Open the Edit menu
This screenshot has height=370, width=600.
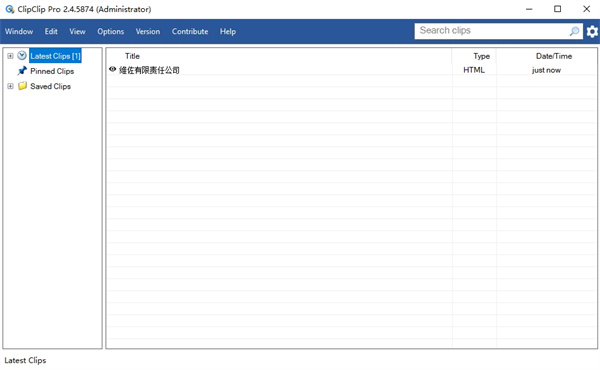pyautogui.click(x=51, y=31)
